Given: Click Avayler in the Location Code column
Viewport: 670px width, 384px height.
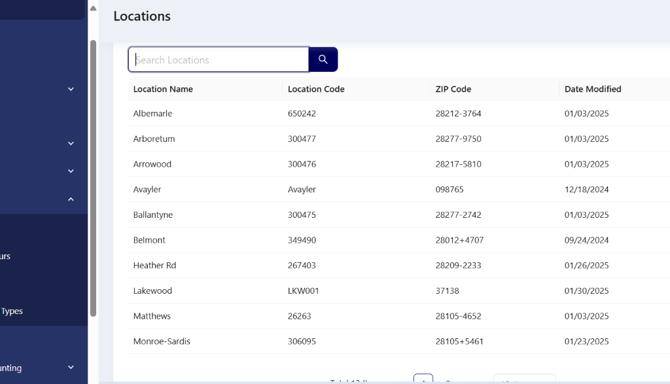Looking at the screenshot, I should 302,189.
